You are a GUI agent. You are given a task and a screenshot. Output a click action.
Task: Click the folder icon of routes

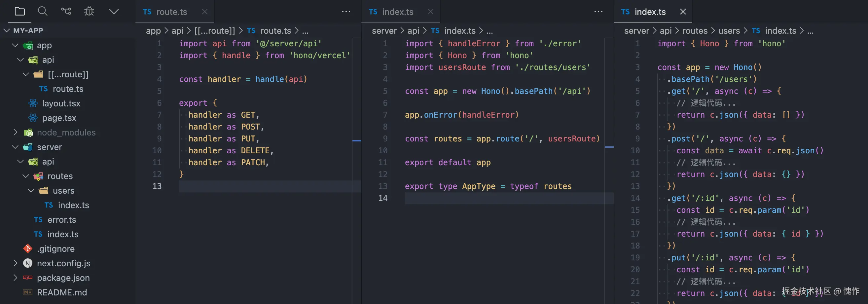pos(38,176)
